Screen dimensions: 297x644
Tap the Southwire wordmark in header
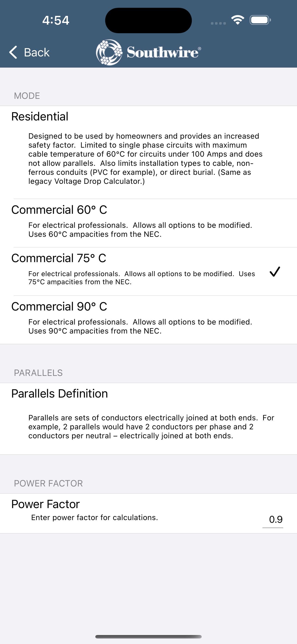click(164, 52)
